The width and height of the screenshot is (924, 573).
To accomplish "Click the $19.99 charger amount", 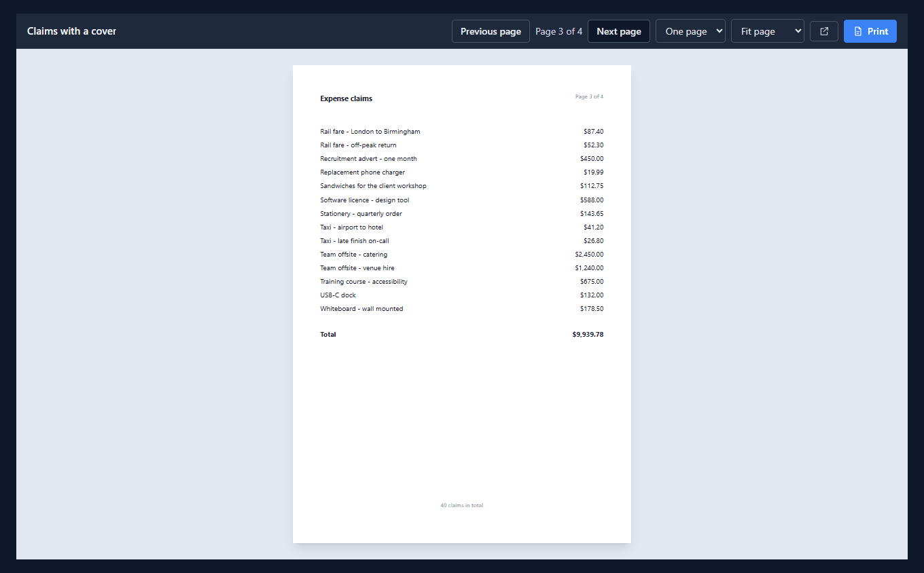I will point(593,172).
